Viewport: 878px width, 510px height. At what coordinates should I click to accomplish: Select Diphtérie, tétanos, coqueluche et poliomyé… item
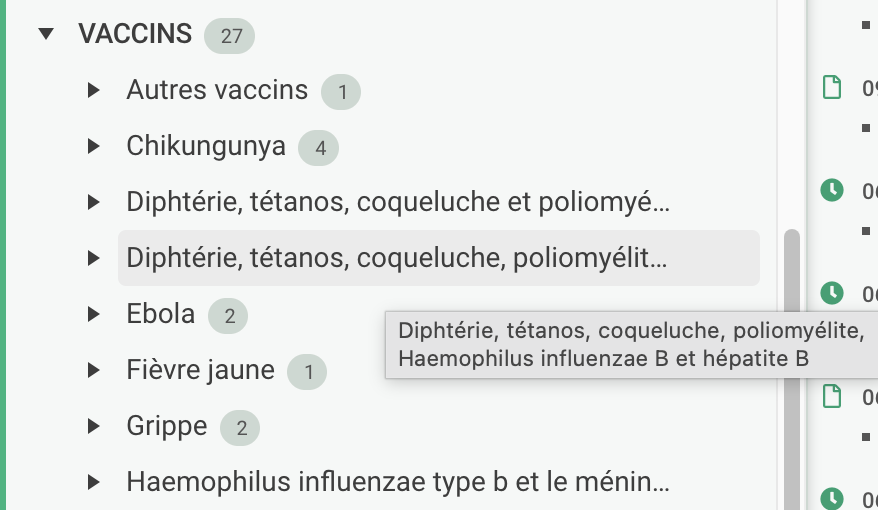[x=397, y=203]
